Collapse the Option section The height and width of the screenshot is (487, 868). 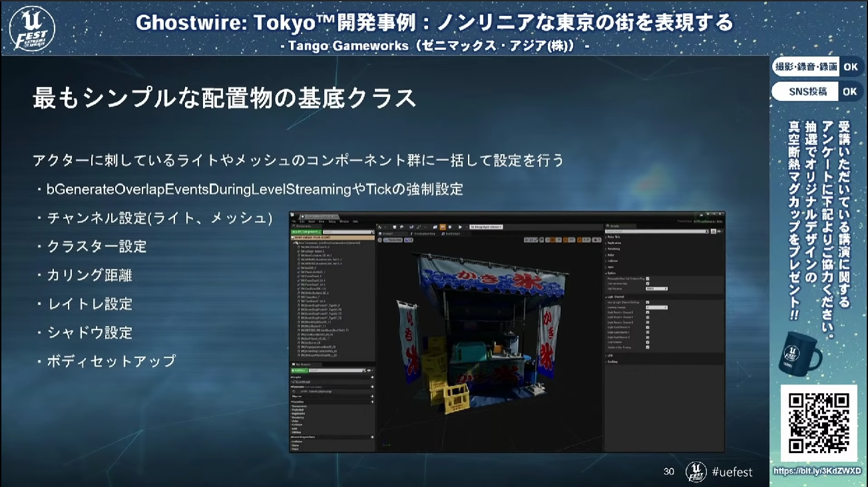click(x=612, y=273)
